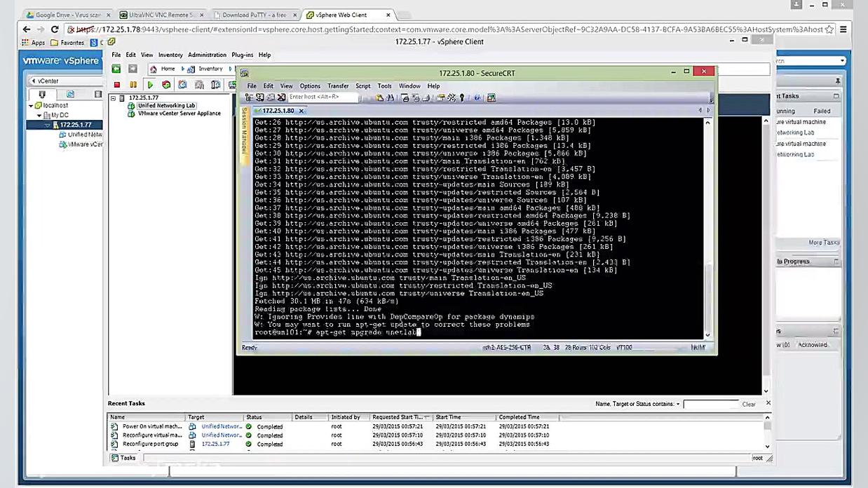Collapse localhost node in Web Client tree
This screenshot has height=488, width=868.
click(x=31, y=106)
